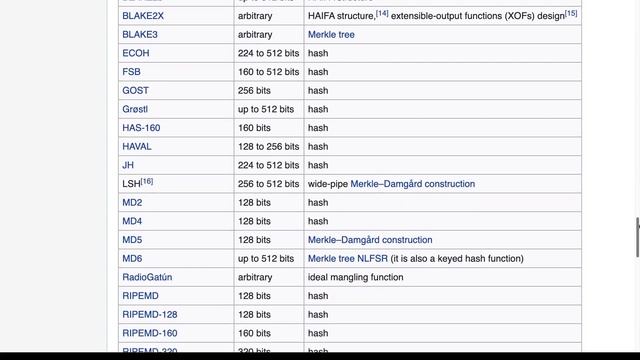Click the 'arbitrary' cell in RadioGatún row
The width and height of the screenshot is (640, 360).
coord(269,277)
